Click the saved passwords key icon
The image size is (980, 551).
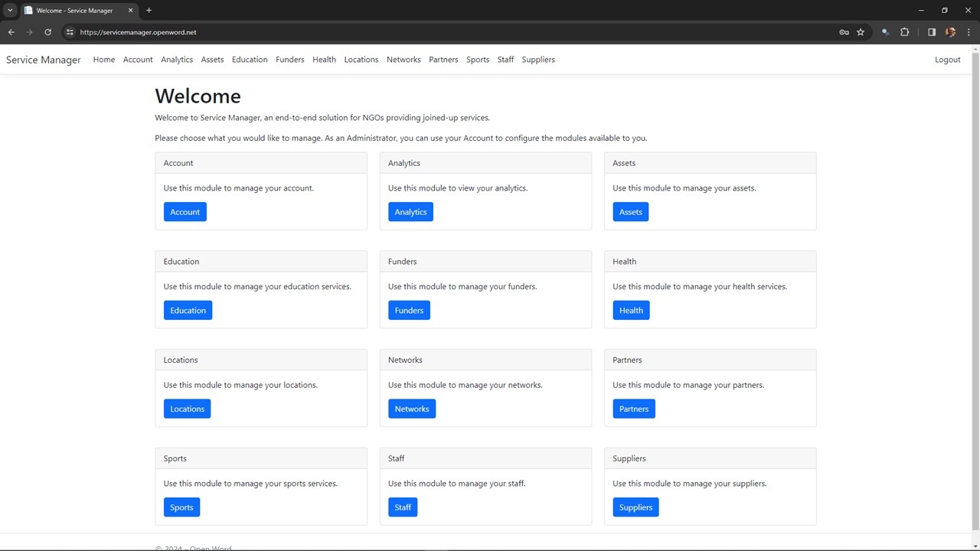tap(844, 32)
